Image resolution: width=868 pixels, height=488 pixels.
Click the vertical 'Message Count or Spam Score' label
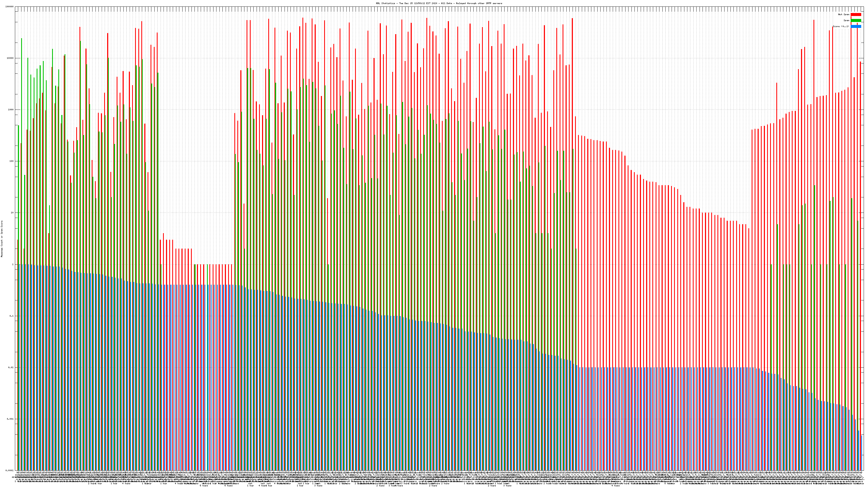coord(2,239)
